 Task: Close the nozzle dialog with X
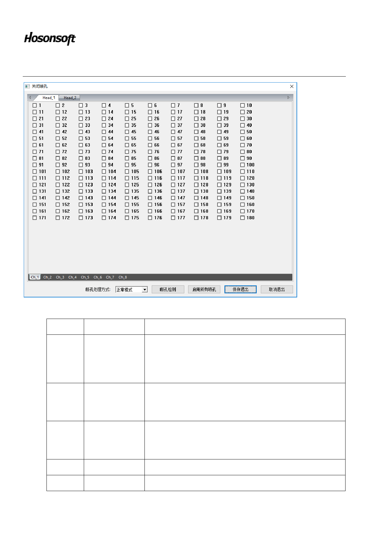(291, 86)
